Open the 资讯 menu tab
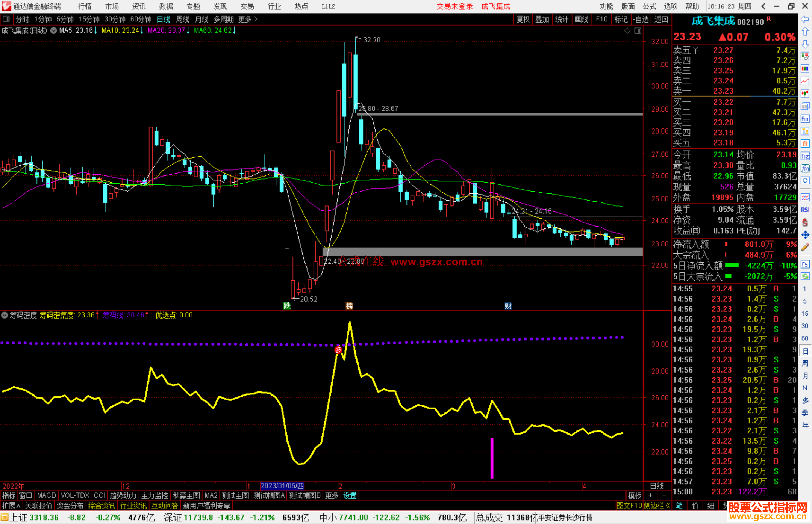 [139, 6]
